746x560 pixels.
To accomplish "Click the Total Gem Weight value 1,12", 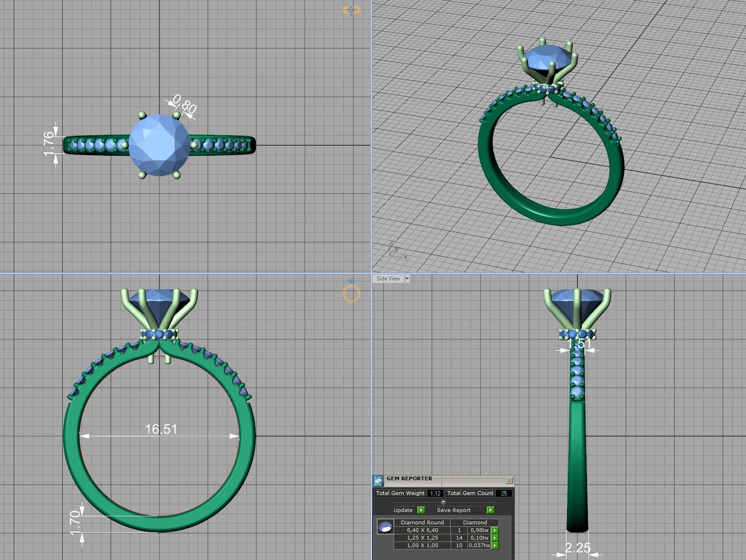I will (435, 493).
